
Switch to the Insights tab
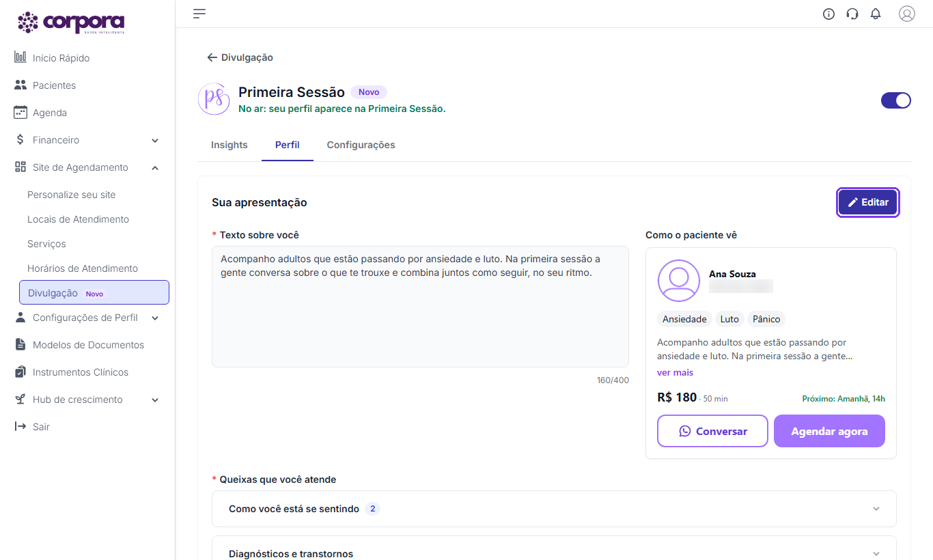click(x=229, y=145)
